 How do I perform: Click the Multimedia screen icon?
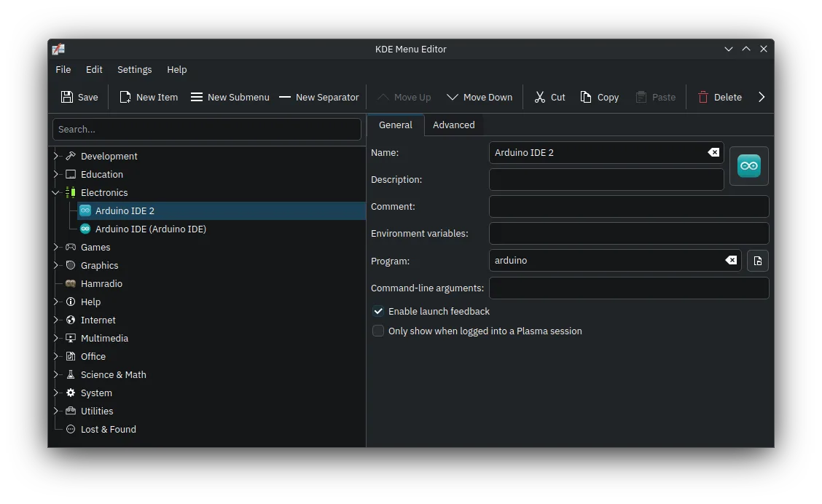(x=71, y=339)
